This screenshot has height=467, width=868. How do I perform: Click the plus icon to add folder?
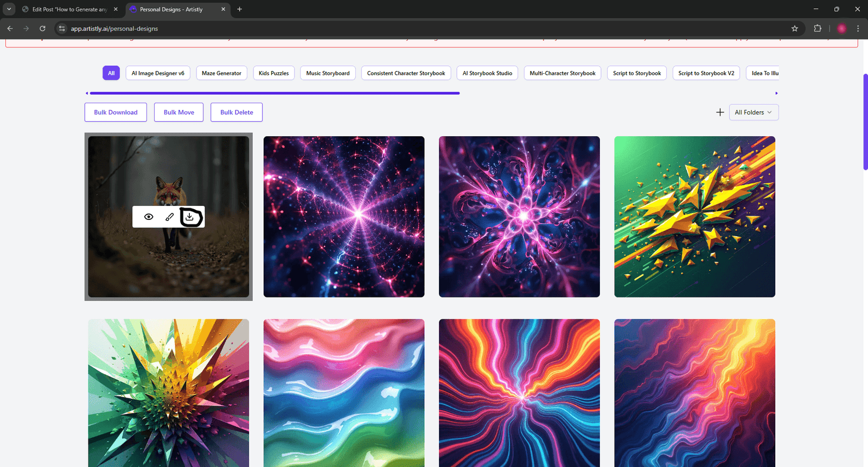(x=720, y=112)
